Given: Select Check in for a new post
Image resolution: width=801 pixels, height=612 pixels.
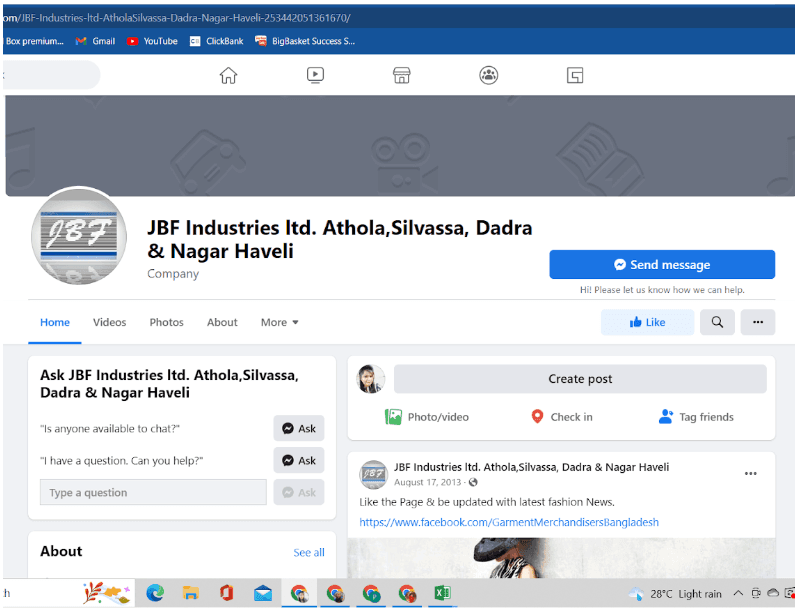Looking at the screenshot, I should click(x=562, y=417).
